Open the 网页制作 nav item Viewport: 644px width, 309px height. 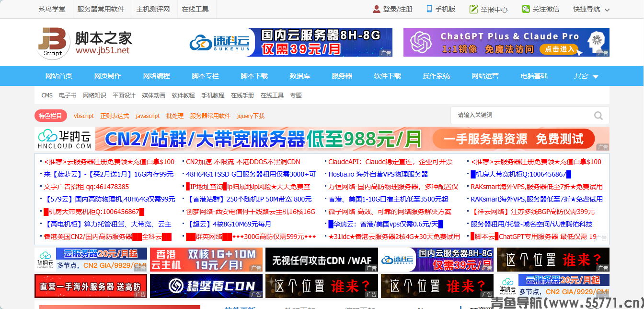(x=108, y=76)
